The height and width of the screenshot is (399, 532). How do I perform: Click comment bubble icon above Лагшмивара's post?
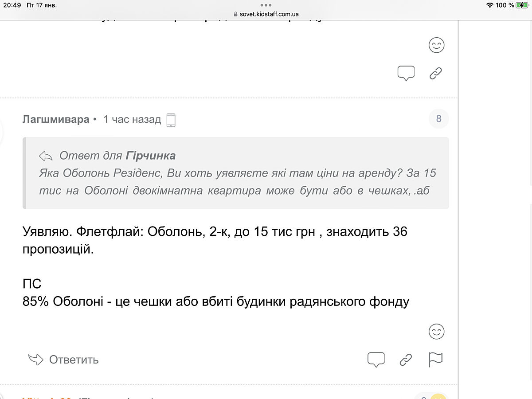406,73
